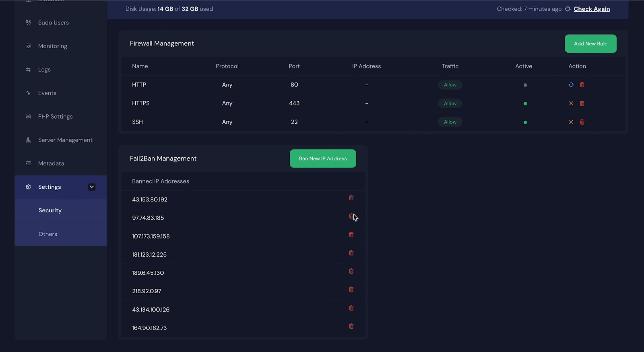The width and height of the screenshot is (644, 352).
Task: Disable the HTTPS rule with X icon
Action: pyautogui.click(x=571, y=103)
